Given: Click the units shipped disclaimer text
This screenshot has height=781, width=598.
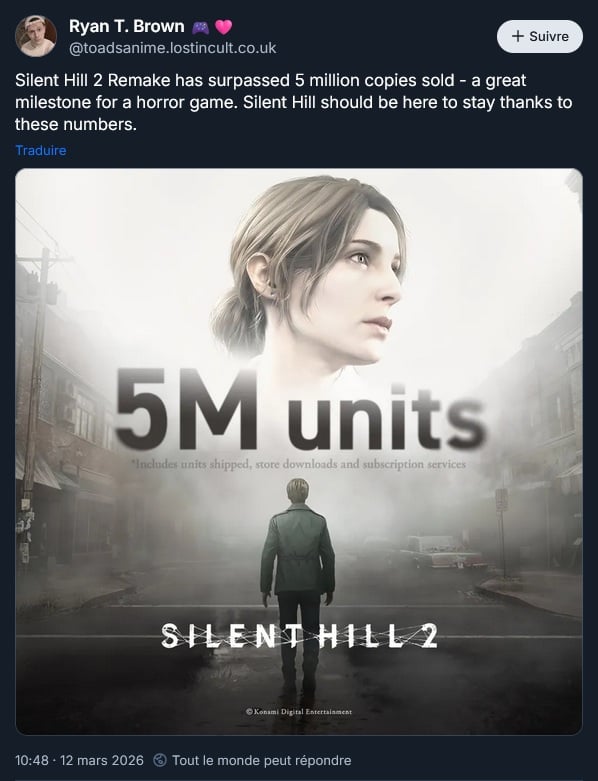Looking at the screenshot, I should pos(299,464).
